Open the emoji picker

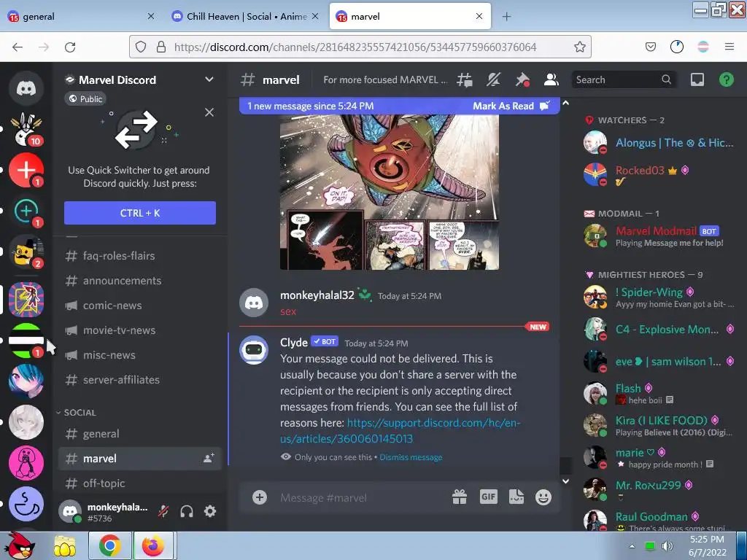(x=543, y=497)
